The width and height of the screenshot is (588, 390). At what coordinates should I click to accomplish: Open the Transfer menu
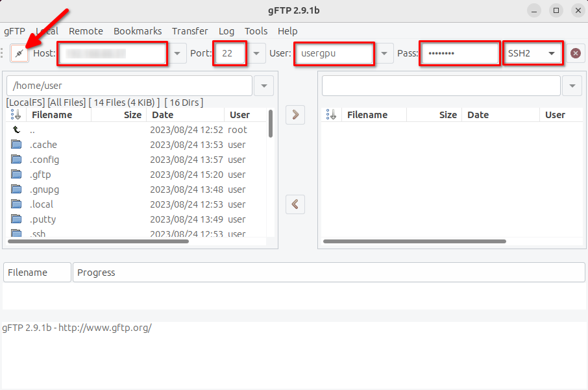pyautogui.click(x=190, y=31)
